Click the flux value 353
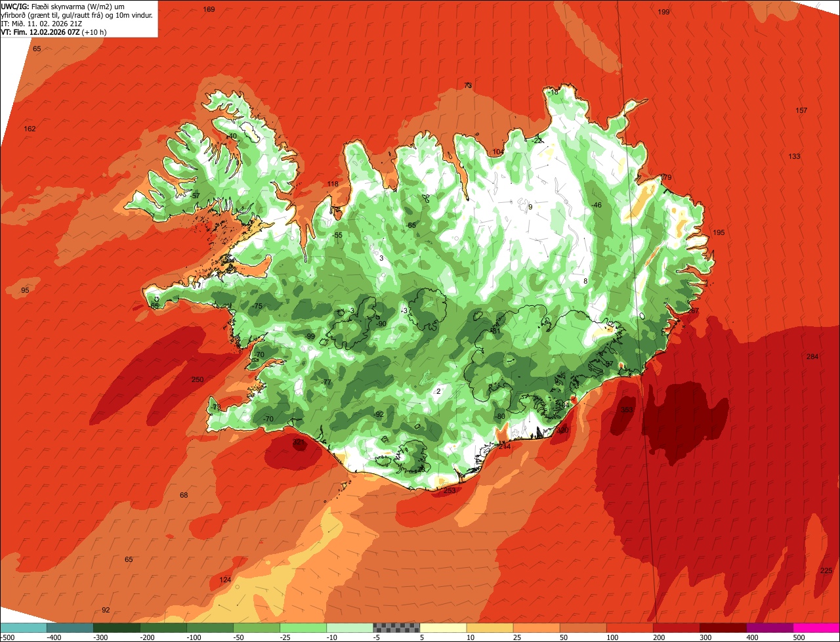 (x=627, y=410)
